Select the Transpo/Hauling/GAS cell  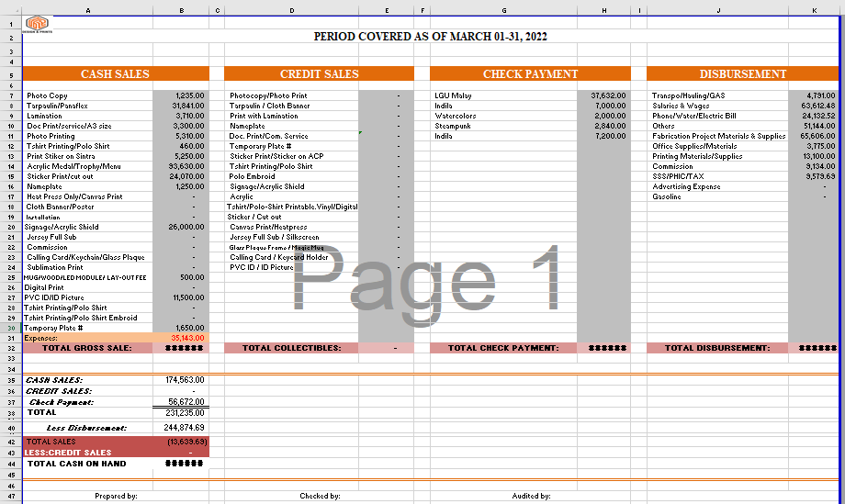[718, 95]
